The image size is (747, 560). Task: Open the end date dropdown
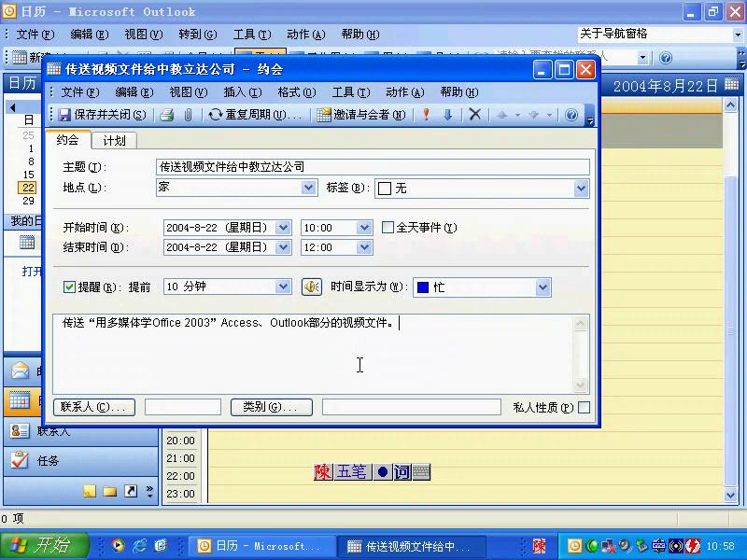[284, 247]
